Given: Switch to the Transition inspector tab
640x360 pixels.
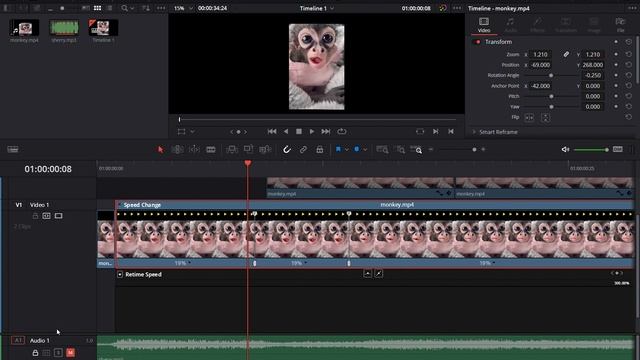Looking at the screenshot, I should [x=566, y=24].
